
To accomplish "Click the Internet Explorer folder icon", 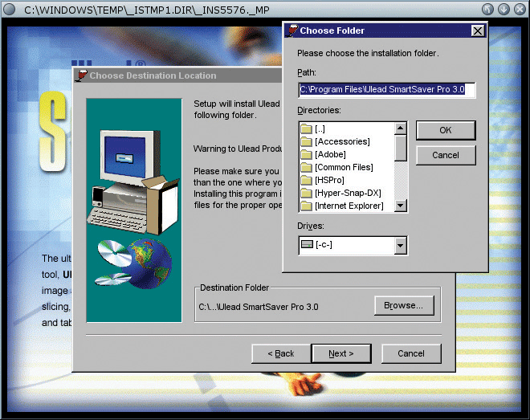I will pos(306,206).
